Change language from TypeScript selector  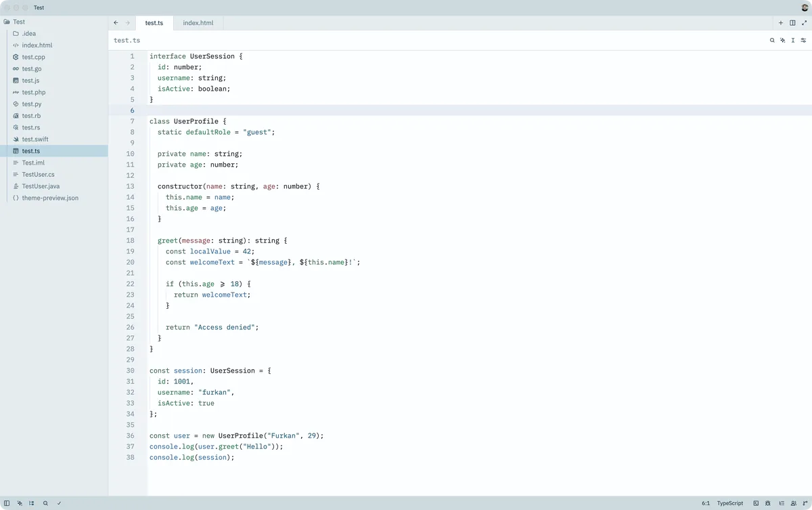(x=730, y=503)
